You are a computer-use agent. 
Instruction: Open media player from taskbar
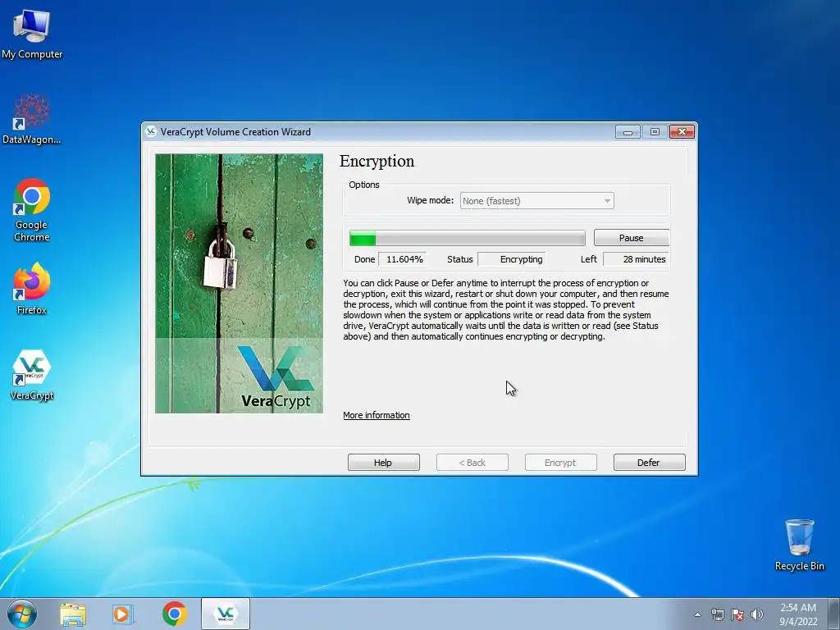(x=123, y=614)
